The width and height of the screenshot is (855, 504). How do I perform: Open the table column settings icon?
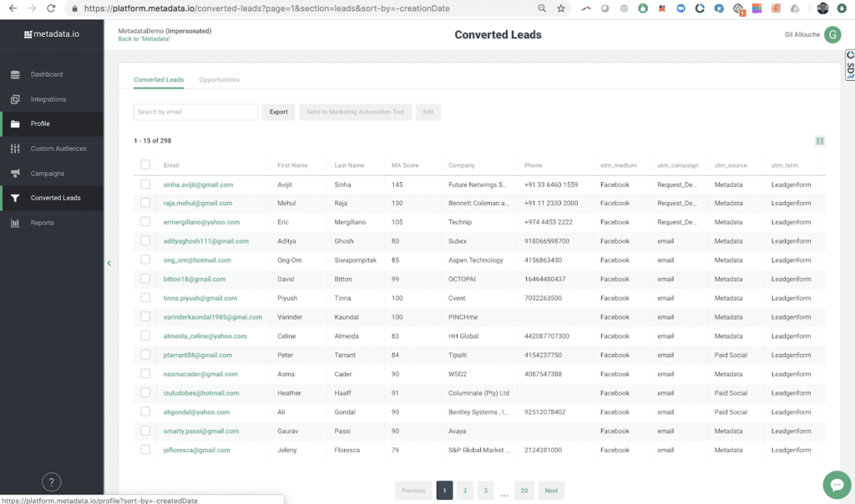pos(820,141)
